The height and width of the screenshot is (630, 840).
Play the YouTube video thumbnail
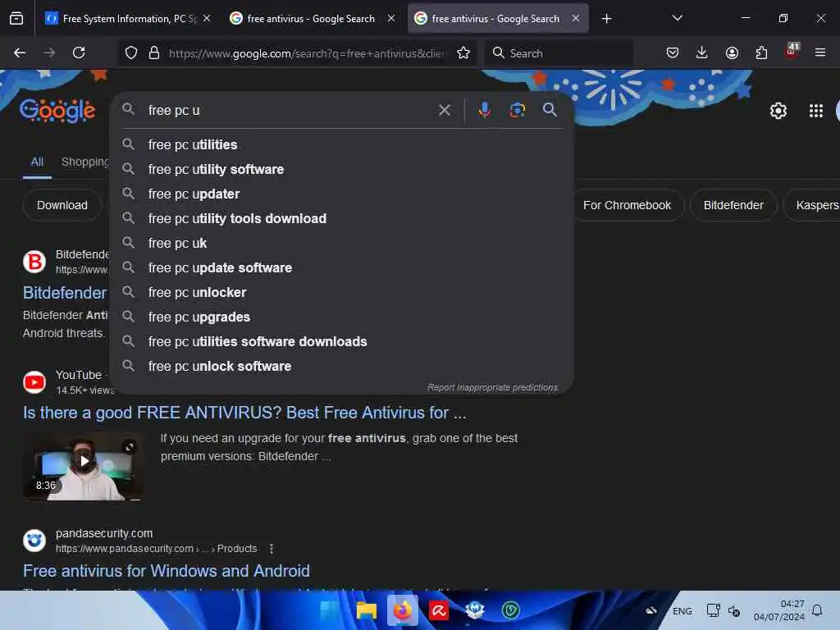tap(84, 467)
